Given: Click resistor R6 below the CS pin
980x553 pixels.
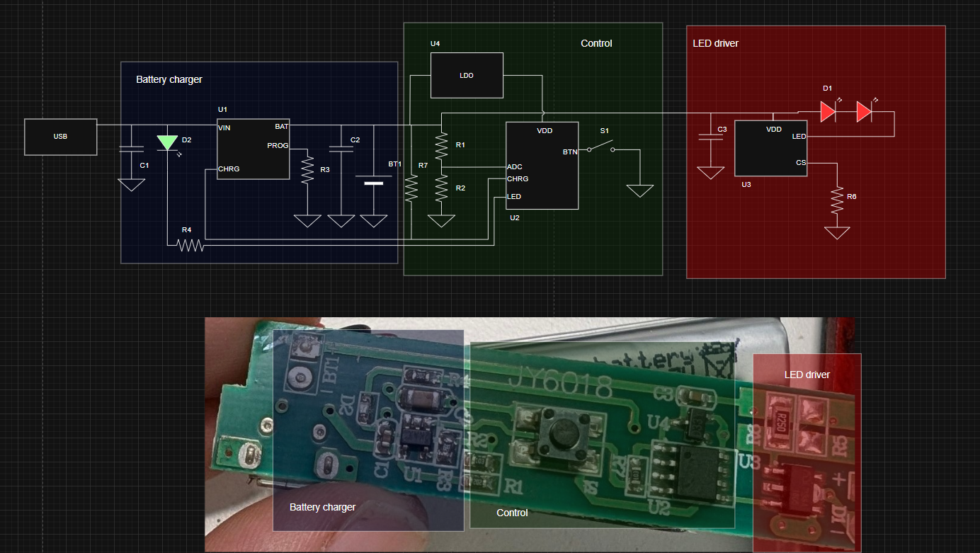Looking at the screenshot, I should pos(837,200).
